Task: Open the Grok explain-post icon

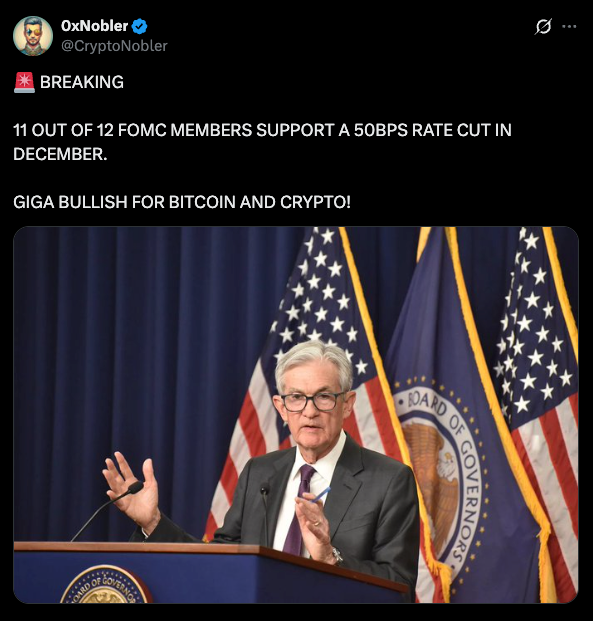Action: (543, 27)
